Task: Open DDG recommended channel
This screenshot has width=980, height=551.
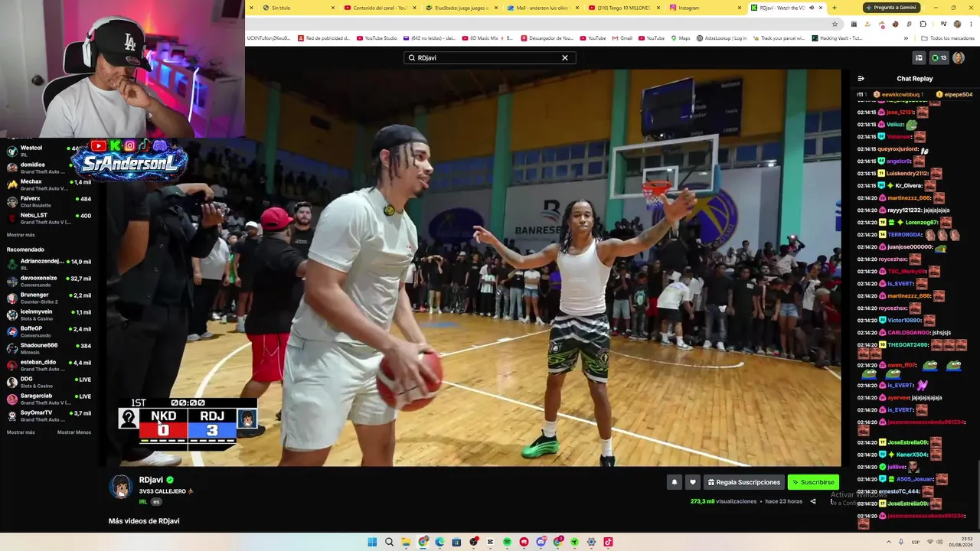Action: [49, 382]
